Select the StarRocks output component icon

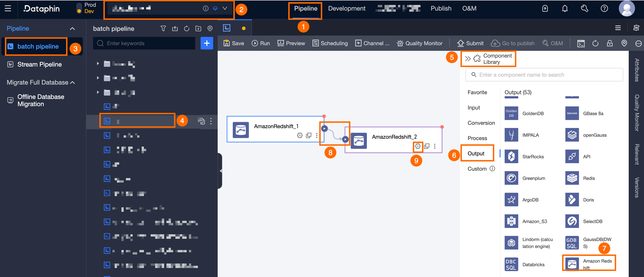[x=511, y=156]
